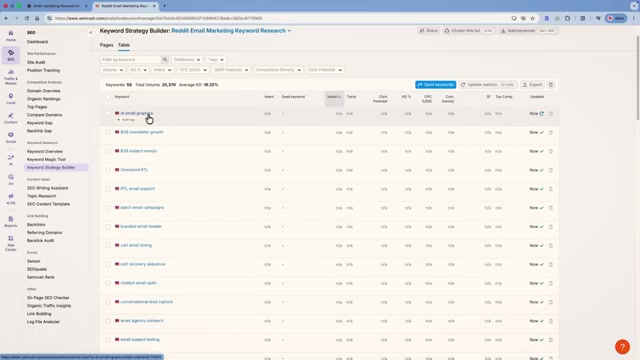Check the branded email header checkbox
640x360 pixels.
(108, 227)
